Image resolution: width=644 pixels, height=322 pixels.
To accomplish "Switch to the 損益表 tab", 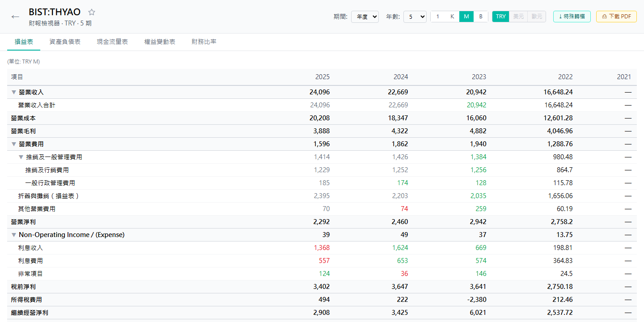I will (24, 42).
